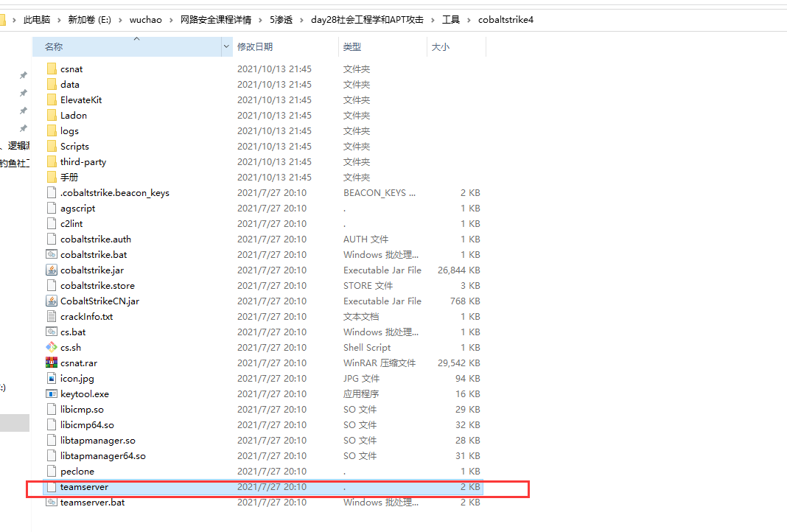The width and height of the screenshot is (787, 532).
Task: Select the highlighted teamserver file
Action: [84, 487]
